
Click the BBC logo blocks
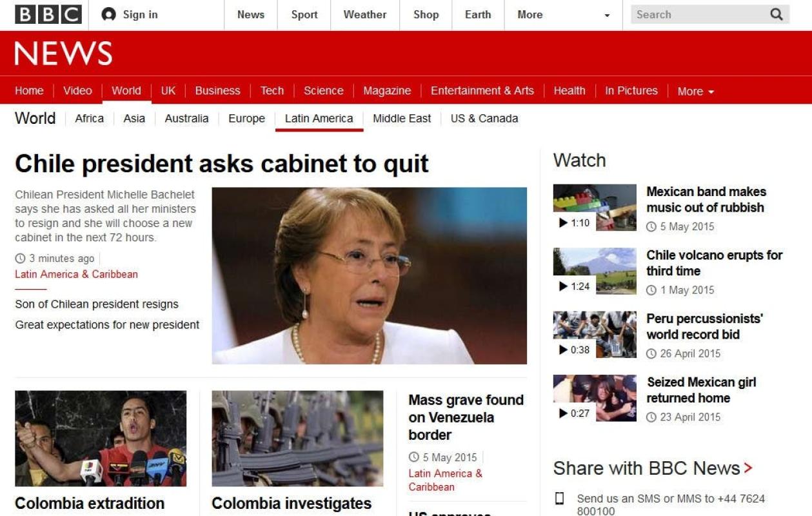point(48,14)
